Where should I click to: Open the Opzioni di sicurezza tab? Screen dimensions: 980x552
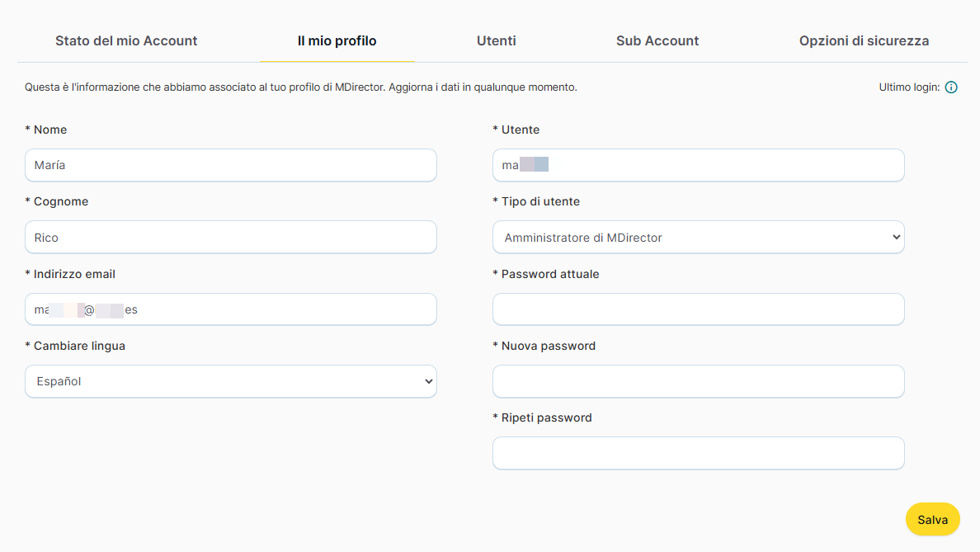(x=864, y=40)
